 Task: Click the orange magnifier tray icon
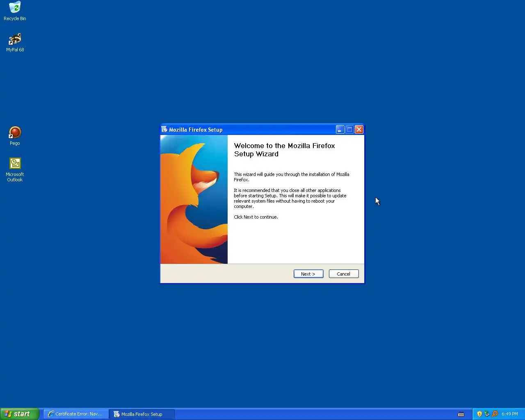coord(495,414)
